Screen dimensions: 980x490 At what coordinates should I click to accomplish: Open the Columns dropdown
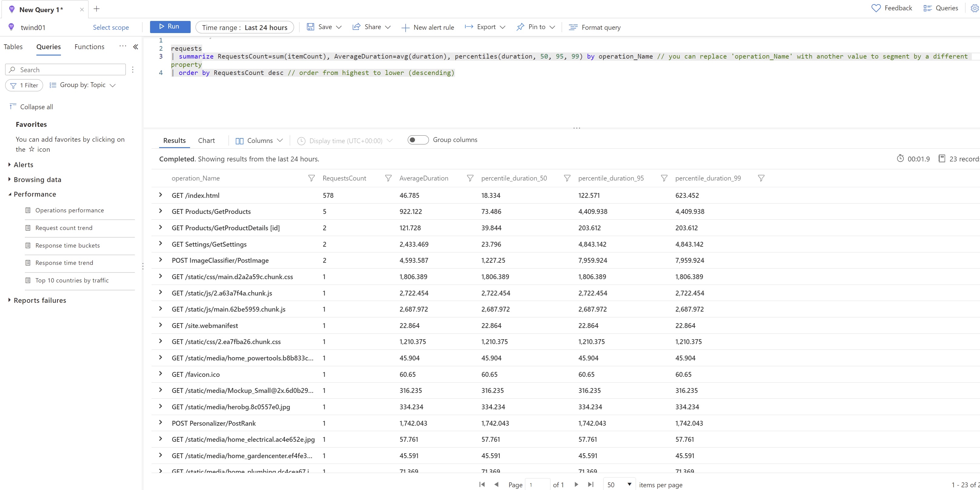tap(259, 140)
